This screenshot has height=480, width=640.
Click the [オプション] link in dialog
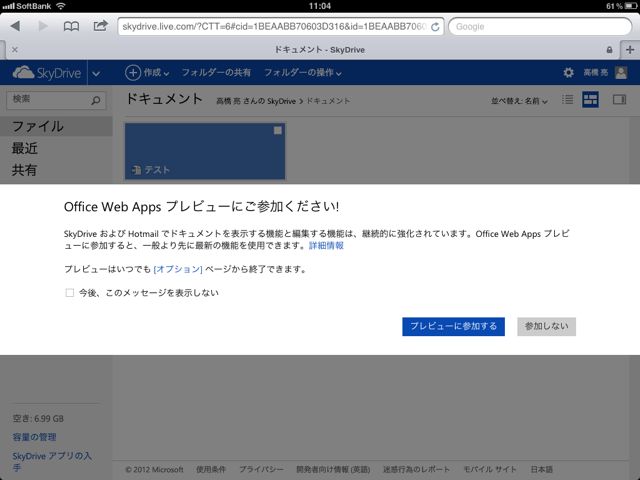point(178,269)
